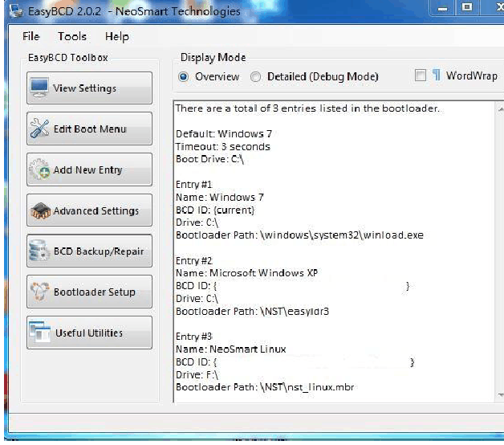The height and width of the screenshot is (445, 504).
Task: Click the nst_linux.mbr bootloader path line
Action: pos(265,387)
